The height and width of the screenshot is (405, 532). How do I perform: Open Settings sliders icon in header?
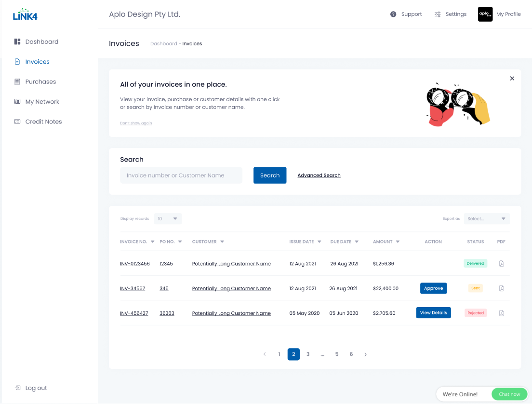tap(438, 14)
